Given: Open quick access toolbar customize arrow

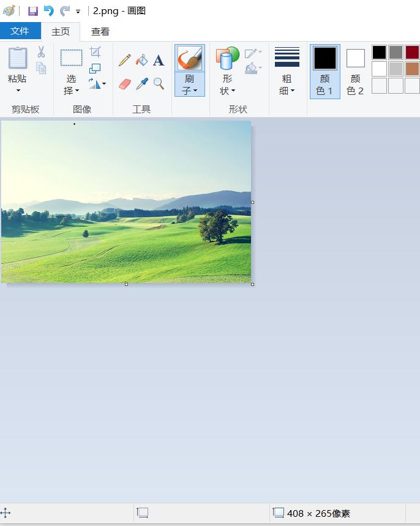Looking at the screenshot, I should point(78,12).
